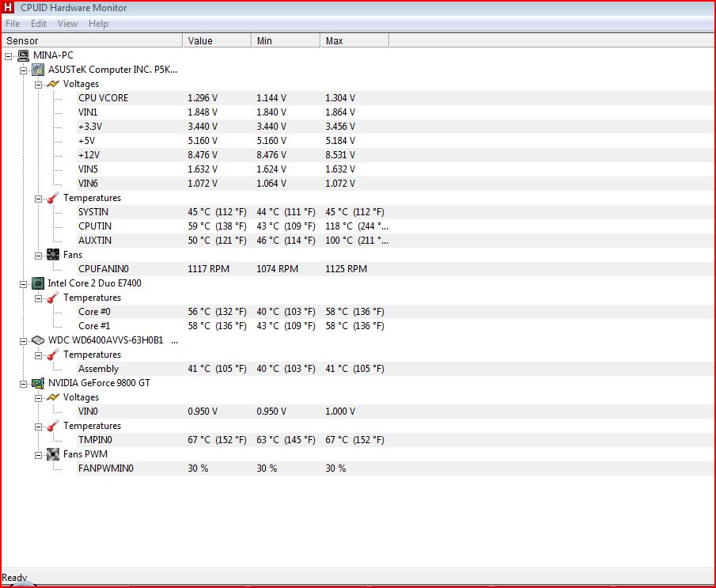Screen dimensions: 716x588
Task: Collapse the Intel Core 2 Duo E7400 node
Action: (23, 283)
